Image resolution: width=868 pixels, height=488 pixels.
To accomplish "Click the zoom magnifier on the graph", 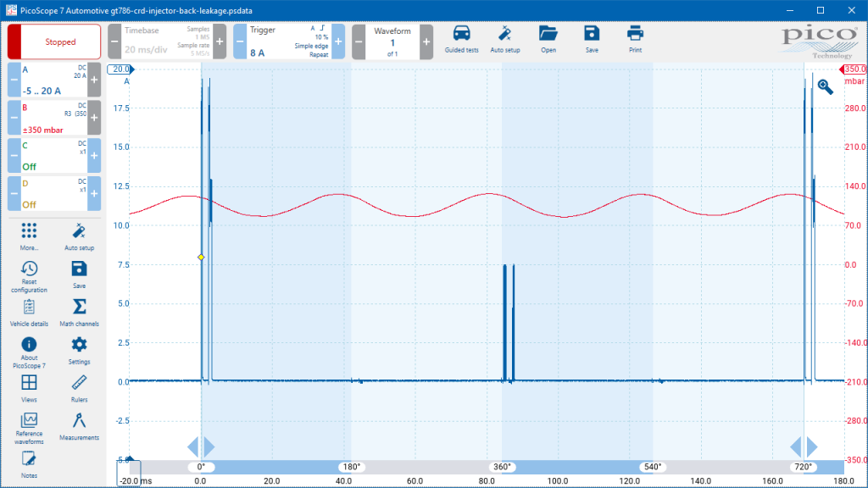I will [x=825, y=87].
